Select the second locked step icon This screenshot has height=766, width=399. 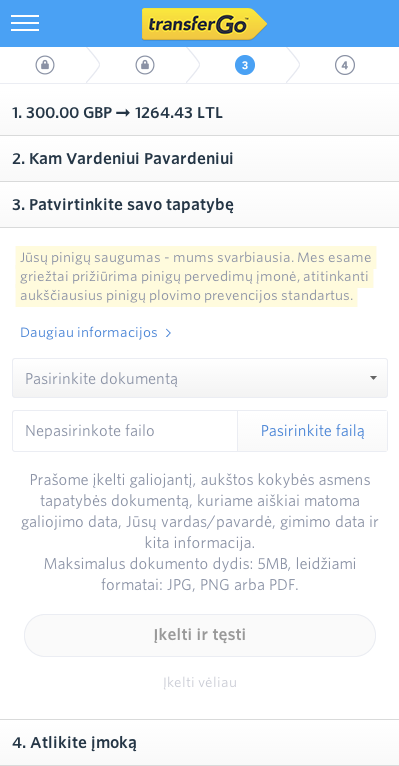pos(145,65)
